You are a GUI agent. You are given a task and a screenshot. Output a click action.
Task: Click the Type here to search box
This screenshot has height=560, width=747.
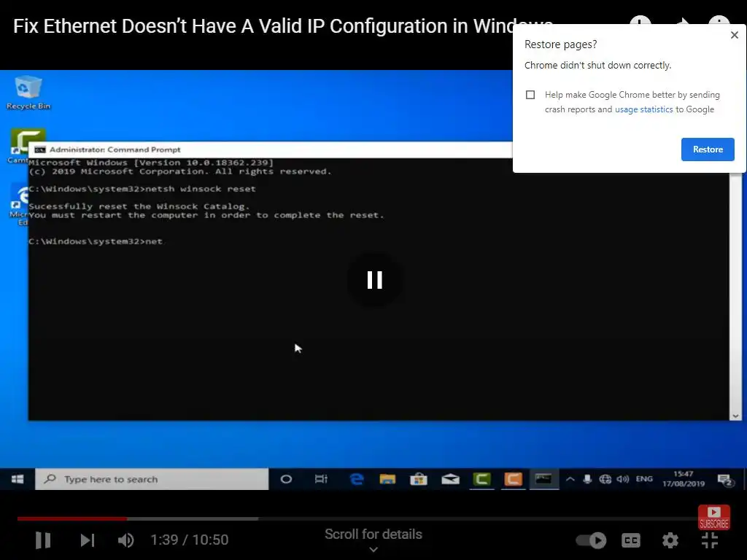152,479
